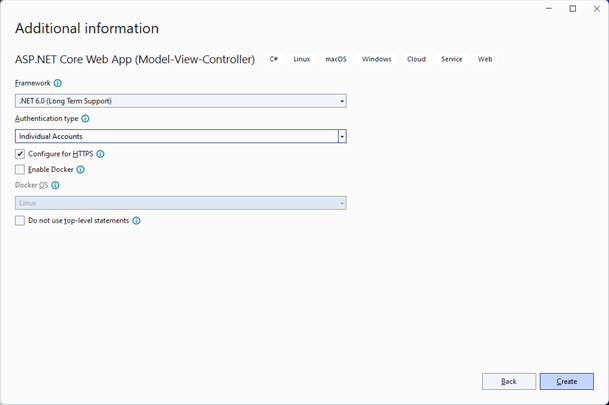Screen dimensions: 609x405
Task: Uncheck Configure for HTTPS checkbox
Action: (x=20, y=154)
